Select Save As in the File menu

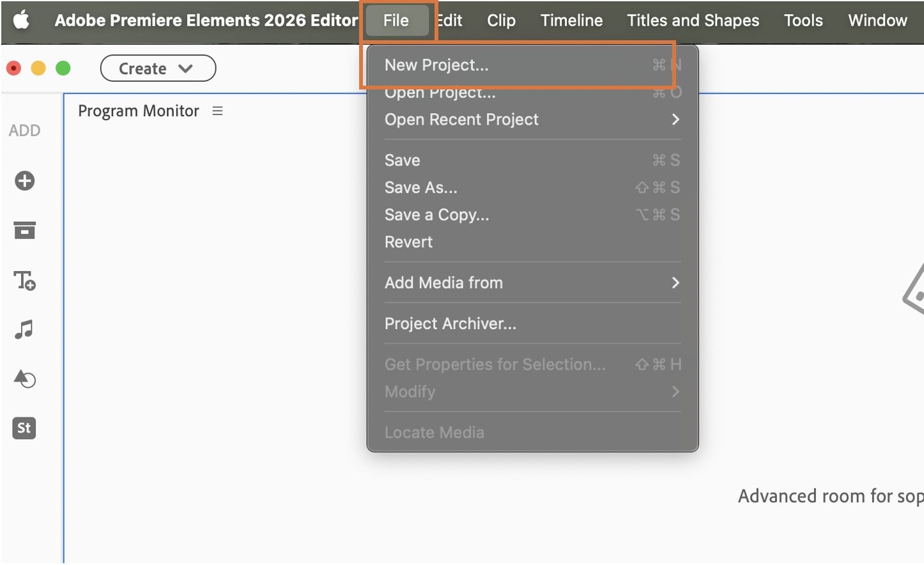point(421,188)
